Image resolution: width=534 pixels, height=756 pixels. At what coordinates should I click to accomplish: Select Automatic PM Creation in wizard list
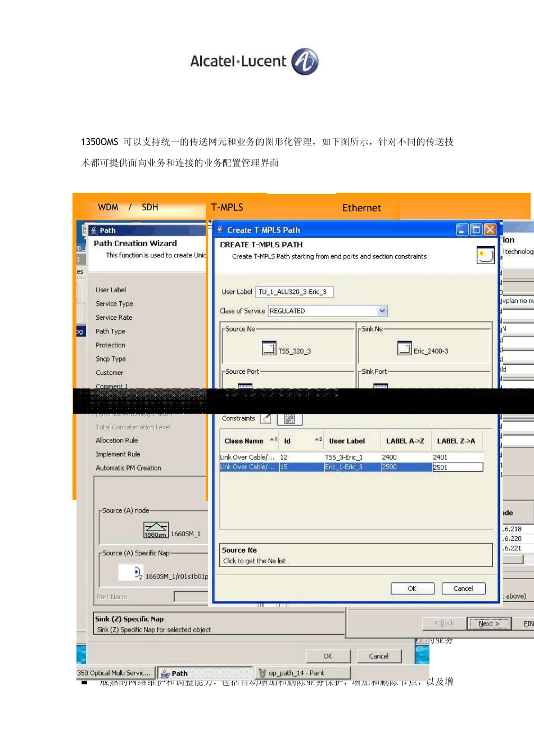coord(128,468)
